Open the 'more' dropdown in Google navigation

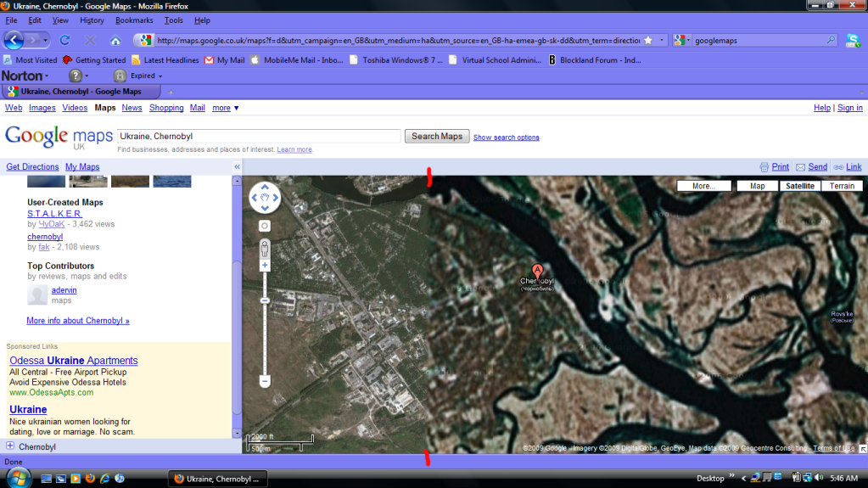(x=226, y=108)
